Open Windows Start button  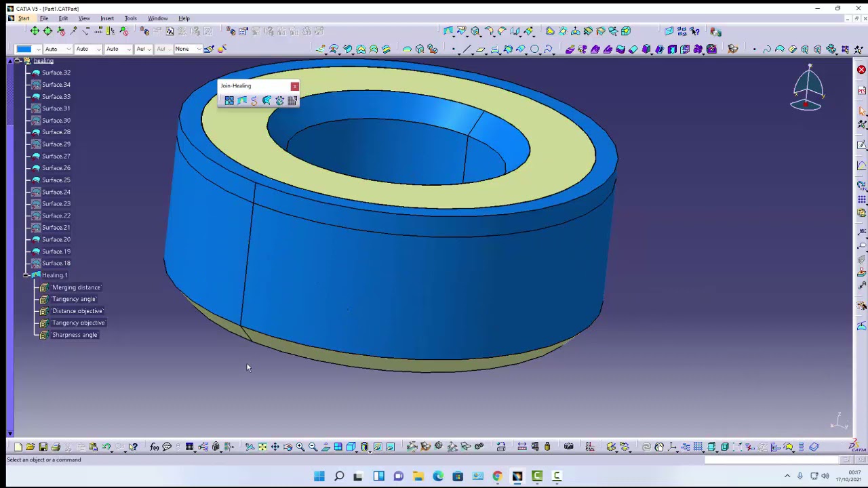tap(319, 476)
